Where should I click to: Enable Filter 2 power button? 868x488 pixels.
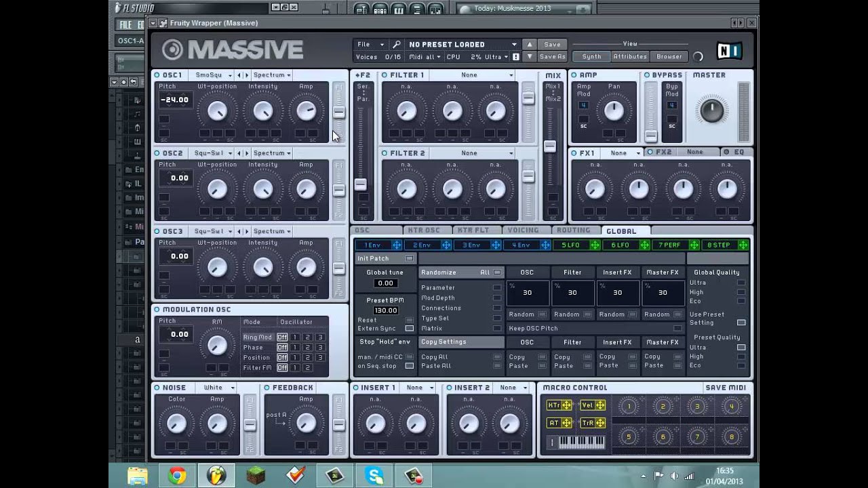(384, 153)
